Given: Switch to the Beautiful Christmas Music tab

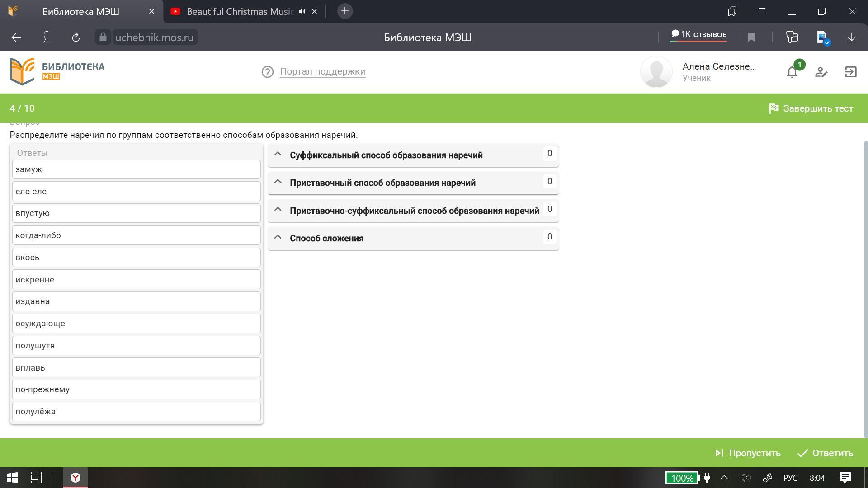Looking at the screenshot, I should click(240, 11).
